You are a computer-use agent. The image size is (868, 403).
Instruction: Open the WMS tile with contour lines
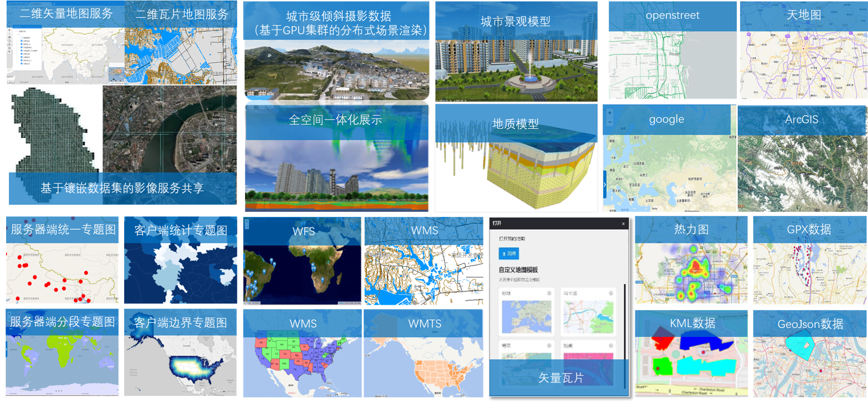click(x=424, y=261)
